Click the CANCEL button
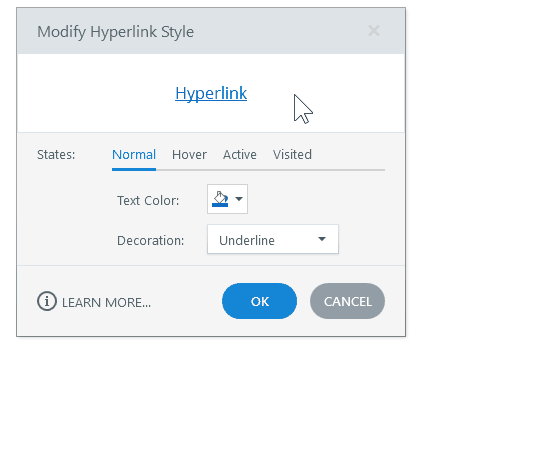533x461 pixels. pos(347,301)
